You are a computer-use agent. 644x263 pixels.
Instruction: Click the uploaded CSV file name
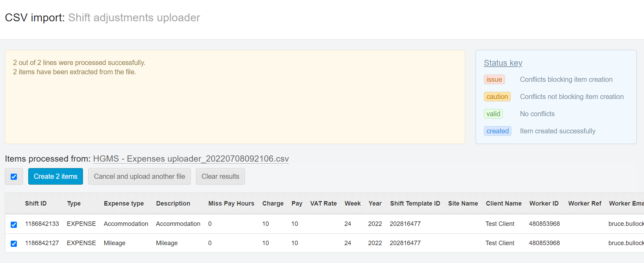(x=191, y=159)
